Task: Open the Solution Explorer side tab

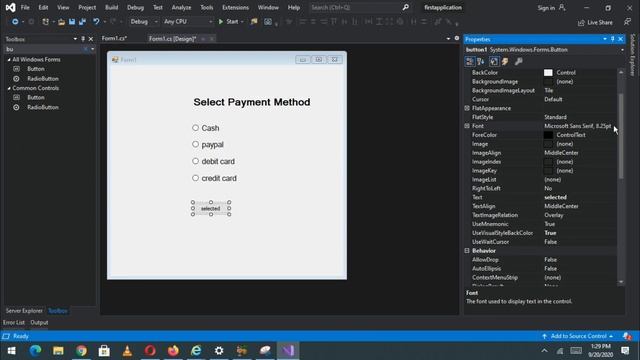Action: pyautogui.click(x=633, y=55)
